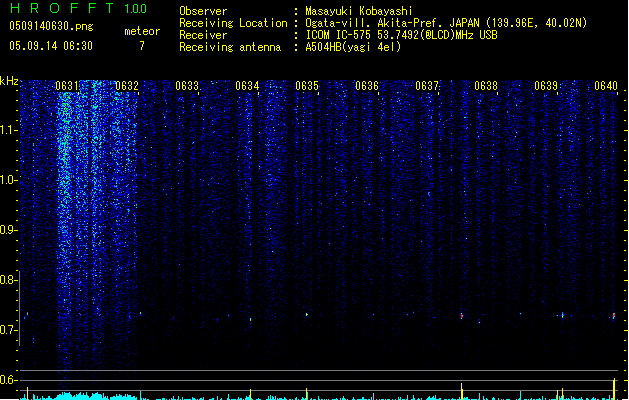Click the HROFFT 1.0.0 title text
This screenshot has width=629, height=400.
78,8
